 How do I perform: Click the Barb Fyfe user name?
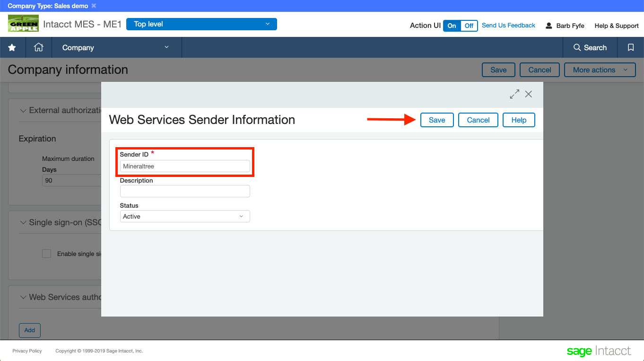(570, 26)
